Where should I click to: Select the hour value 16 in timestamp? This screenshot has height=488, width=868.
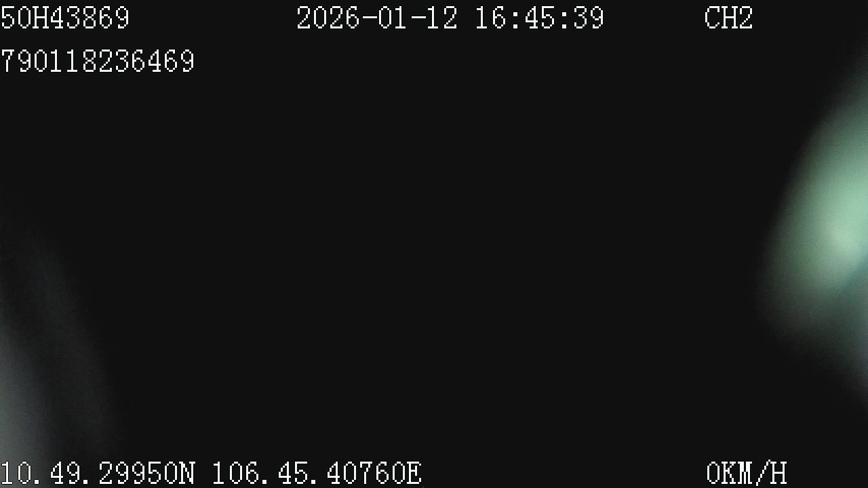click(x=490, y=18)
